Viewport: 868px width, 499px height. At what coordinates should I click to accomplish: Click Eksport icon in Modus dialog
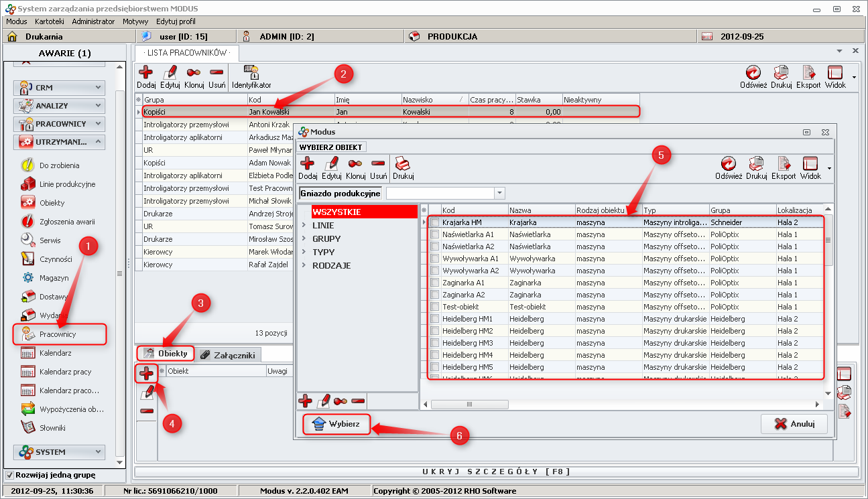click(783, 164)
